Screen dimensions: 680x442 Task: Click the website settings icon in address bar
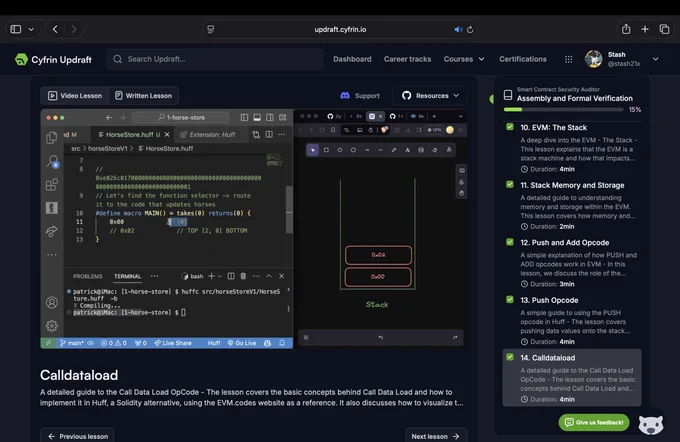pos(211,29)
